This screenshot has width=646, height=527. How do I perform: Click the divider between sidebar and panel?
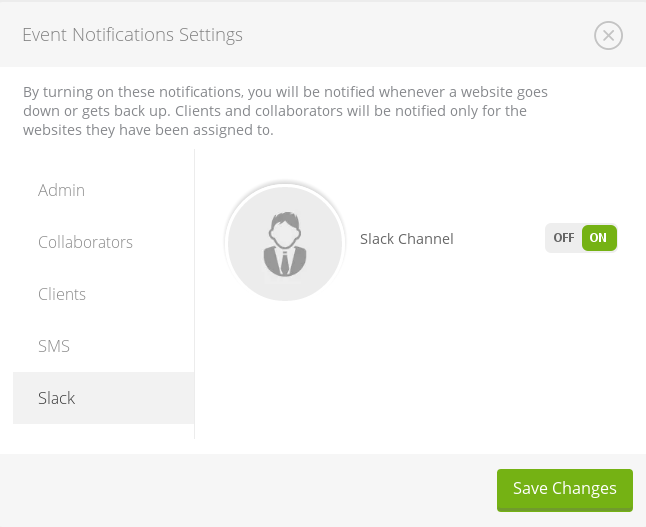(x=194, y=300)
